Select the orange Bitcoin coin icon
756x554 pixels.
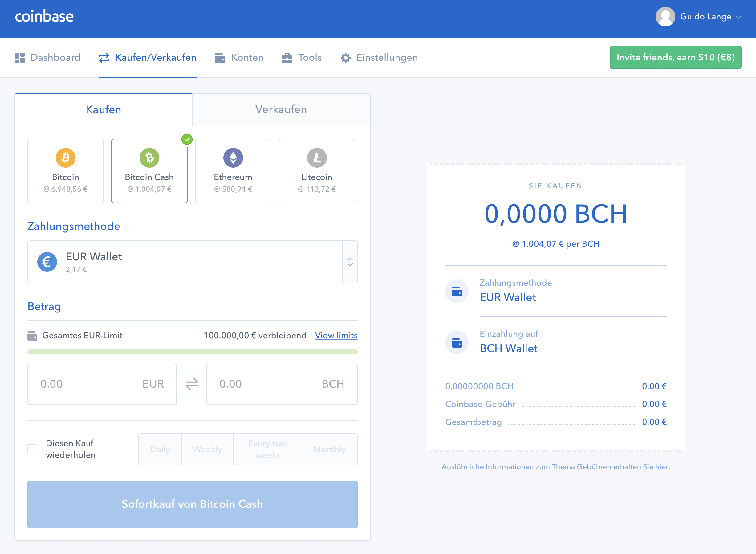(65, 158)
